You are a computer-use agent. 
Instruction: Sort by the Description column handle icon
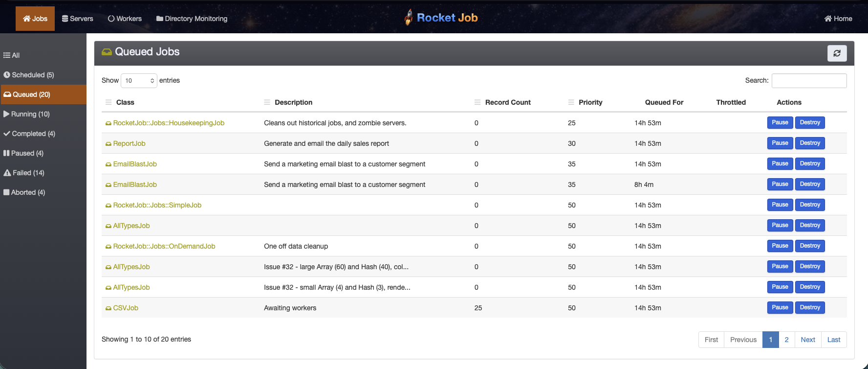tap(267, 102)
